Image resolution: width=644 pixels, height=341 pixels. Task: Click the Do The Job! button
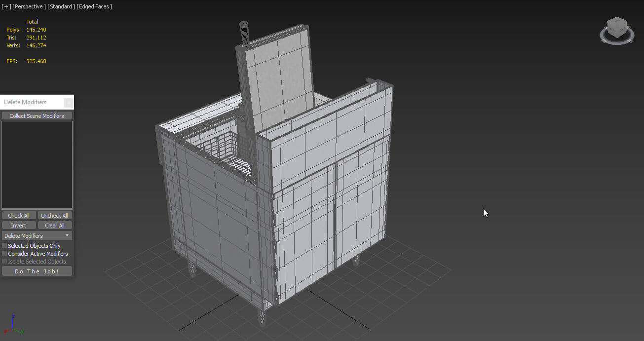pos(37,271)
